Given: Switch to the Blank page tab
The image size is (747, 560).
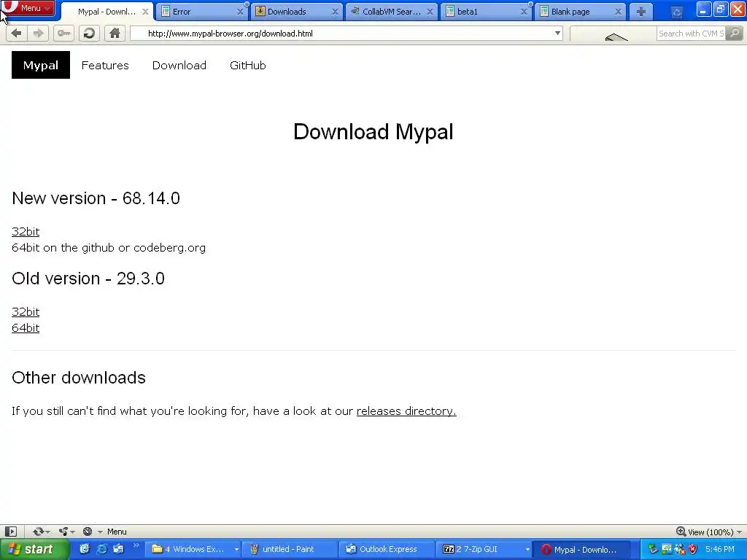Looking at the screenshot, I should coord(581,12).
